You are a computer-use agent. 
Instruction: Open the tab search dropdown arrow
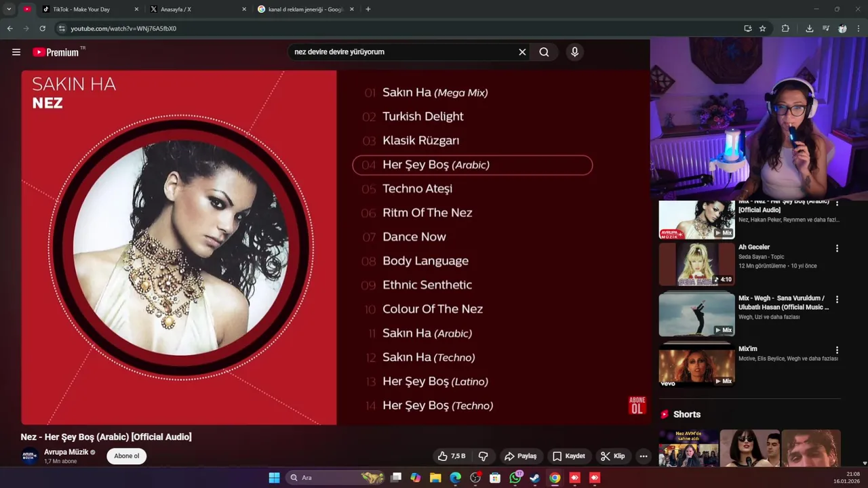9,9
